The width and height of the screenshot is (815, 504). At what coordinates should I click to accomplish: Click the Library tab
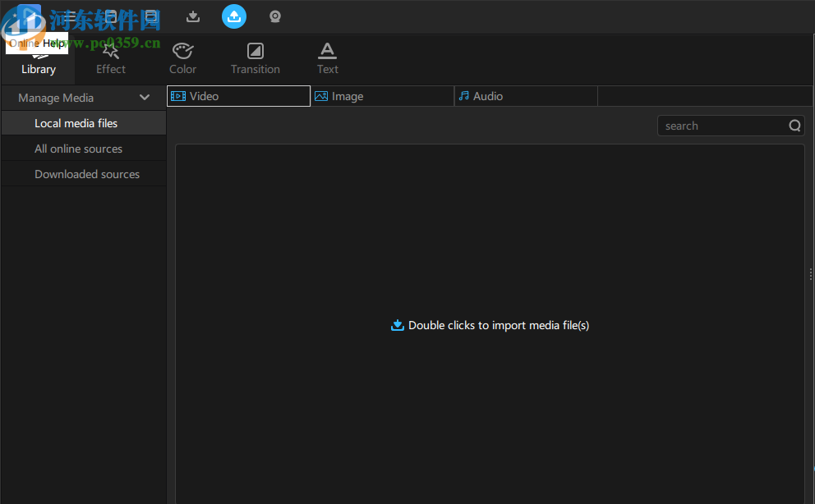click(39, 61)
